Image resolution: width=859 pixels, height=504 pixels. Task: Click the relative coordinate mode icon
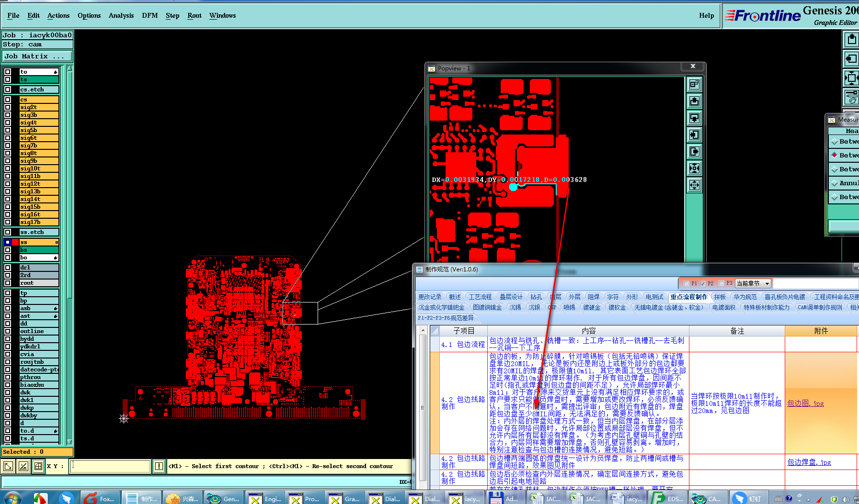[x=23, y=466]
